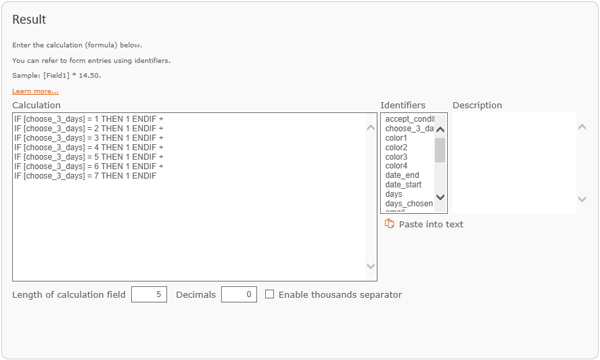
Task: Select the date_end identifier
Action: point(402,175)
